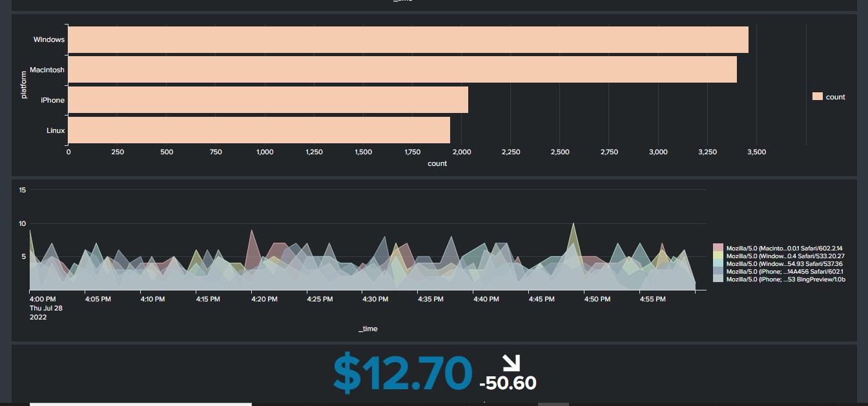Click the grey BingPreview/1.0b legend swatch

pyautogui.click(x=718, y=279)
